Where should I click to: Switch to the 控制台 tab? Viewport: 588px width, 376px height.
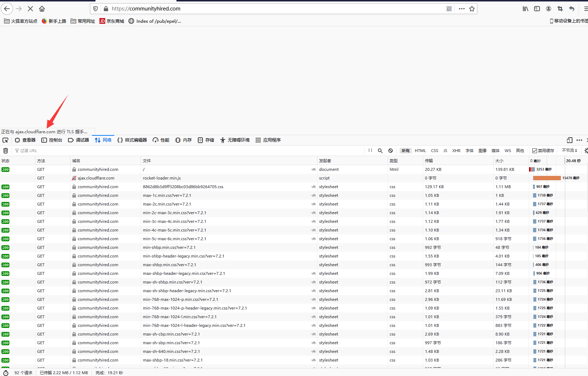click(52, 140)
